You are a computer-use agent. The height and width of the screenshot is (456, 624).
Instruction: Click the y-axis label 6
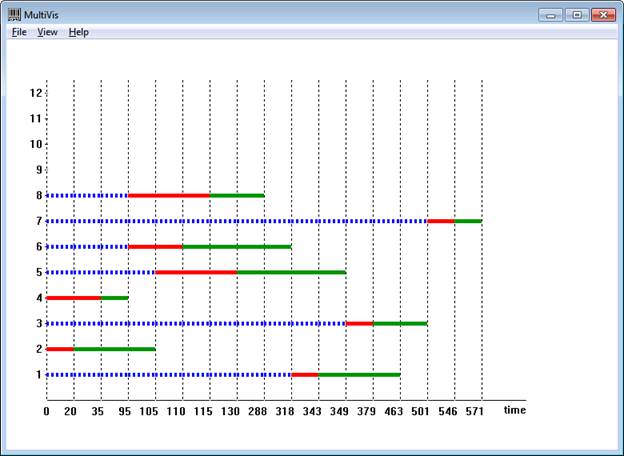click(x=39, y=247)
